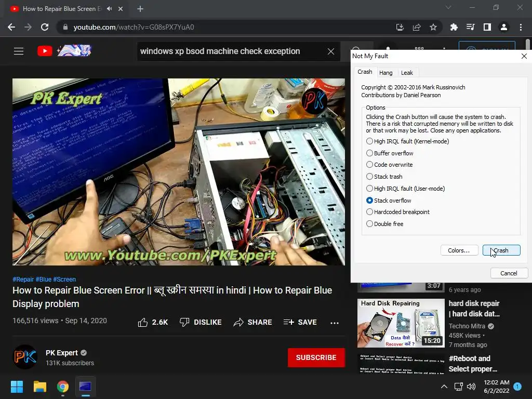Mute the tab using the speaker icon
This screenshot has height=399, width=532.
click(x=109, y=8)
